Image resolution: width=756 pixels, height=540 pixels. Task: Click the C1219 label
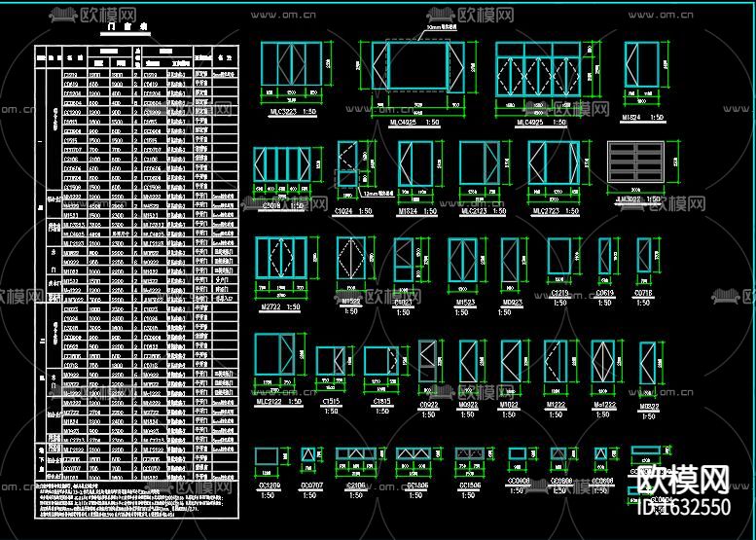[559, 293]
